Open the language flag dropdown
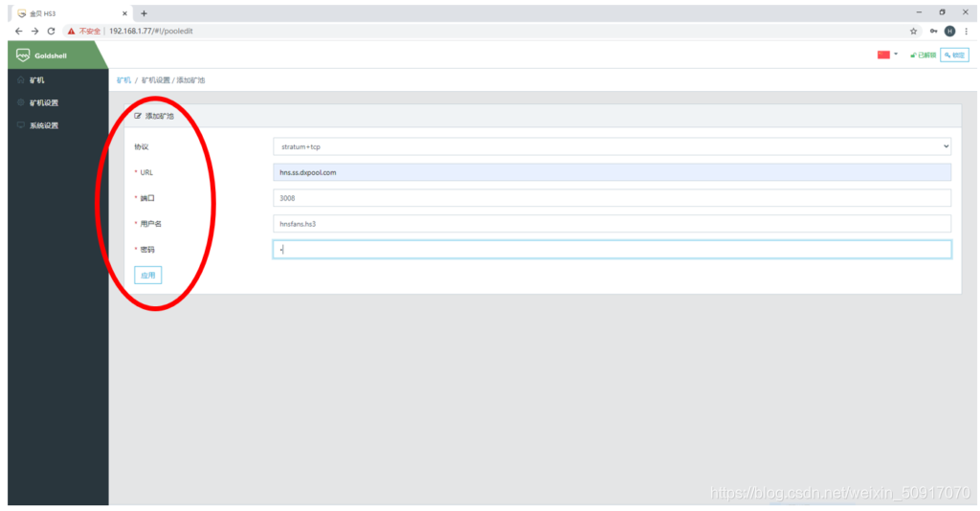Screen dimensions: 980x511 [887, 55]
